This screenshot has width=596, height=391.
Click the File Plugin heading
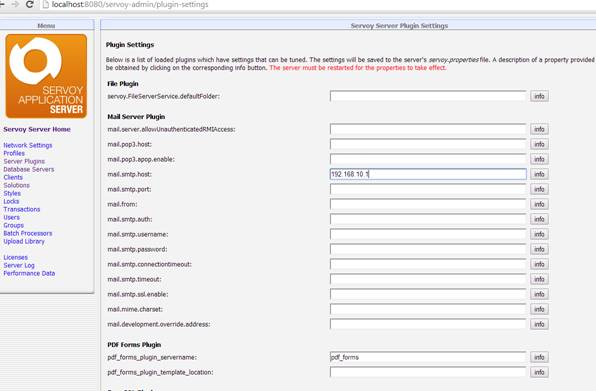click(x=123, y=84)
